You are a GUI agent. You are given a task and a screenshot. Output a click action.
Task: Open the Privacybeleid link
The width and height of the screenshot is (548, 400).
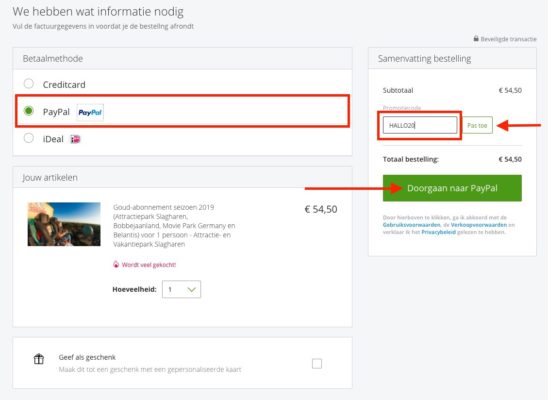439,232
